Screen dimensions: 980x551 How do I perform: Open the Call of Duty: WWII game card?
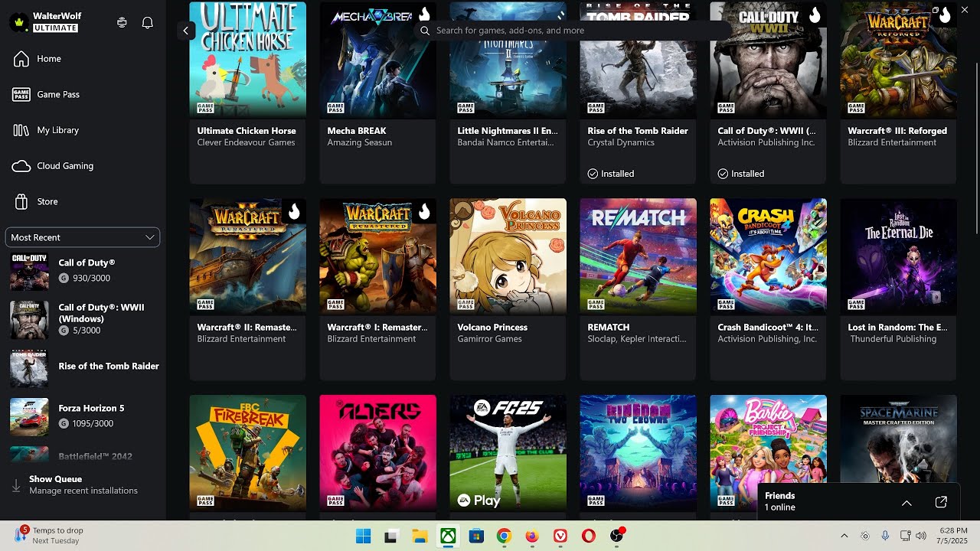(768, 93)
